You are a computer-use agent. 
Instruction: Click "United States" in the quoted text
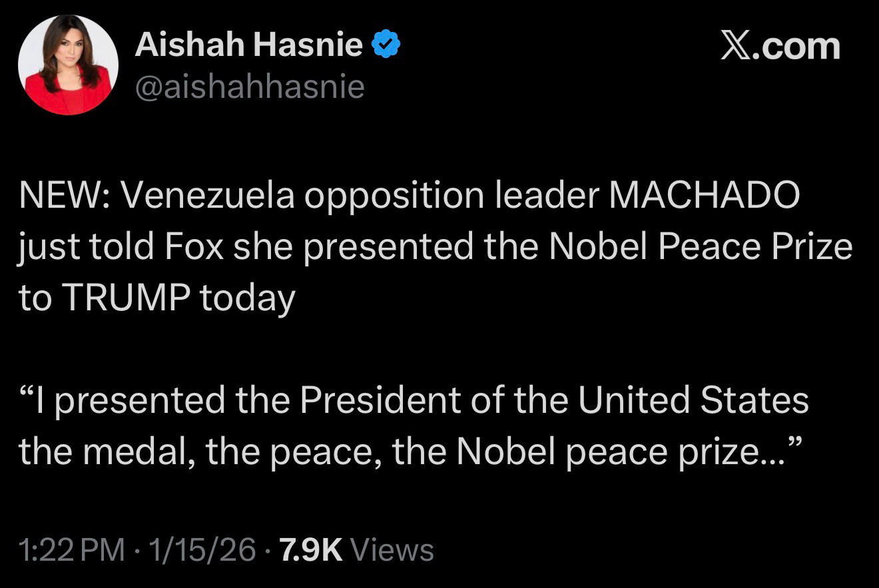click(693, 400)
